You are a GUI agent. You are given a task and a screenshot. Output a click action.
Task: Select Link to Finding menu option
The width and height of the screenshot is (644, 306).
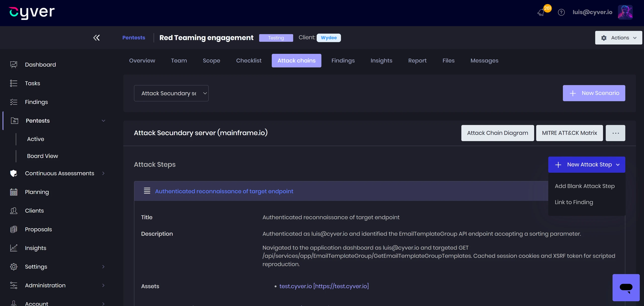tap(574, 202)
